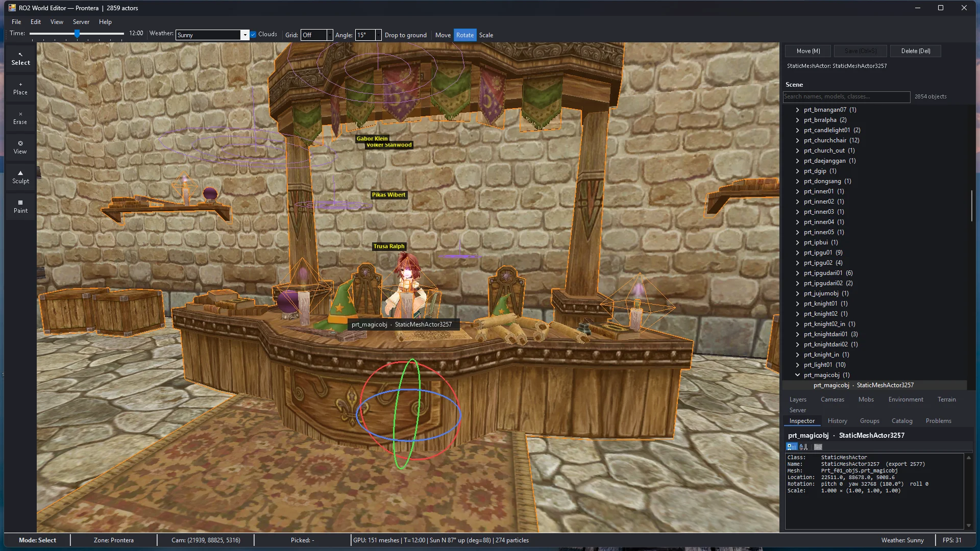The height and width of the screenshot is (551, 980).
Task: Click the Delete (Del) button
Action: 915,51
